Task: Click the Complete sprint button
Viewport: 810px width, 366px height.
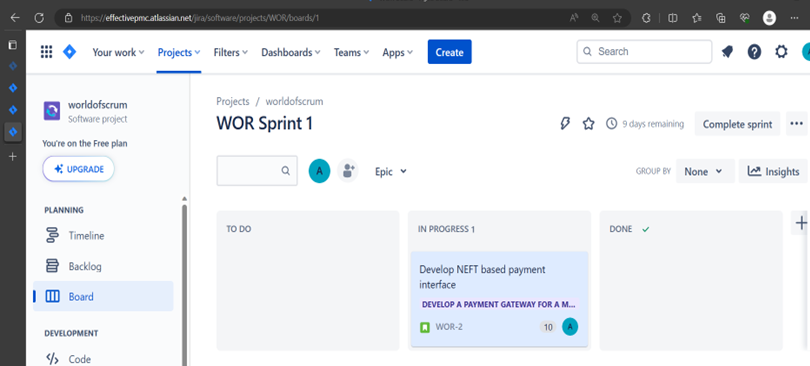Action: 737,124
